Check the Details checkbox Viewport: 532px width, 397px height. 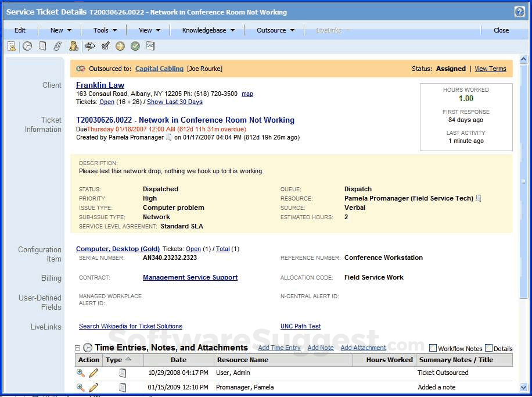[x=487, y=348]
